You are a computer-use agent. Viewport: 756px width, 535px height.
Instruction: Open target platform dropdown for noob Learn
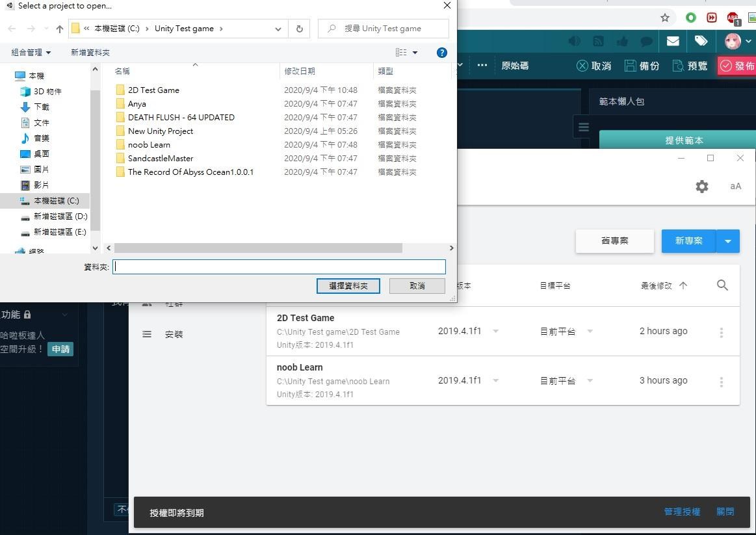point(590,381)
